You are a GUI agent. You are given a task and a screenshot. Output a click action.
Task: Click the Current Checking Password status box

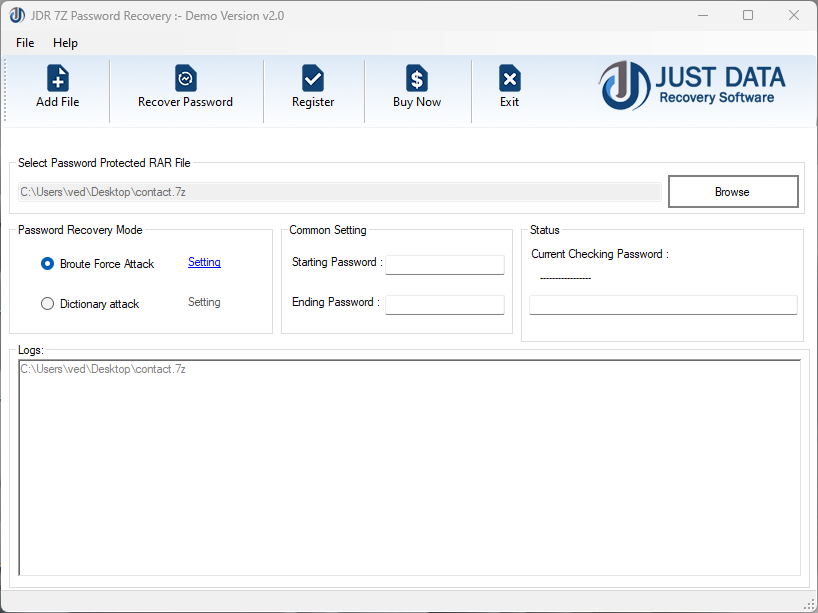tap(662, 304)
